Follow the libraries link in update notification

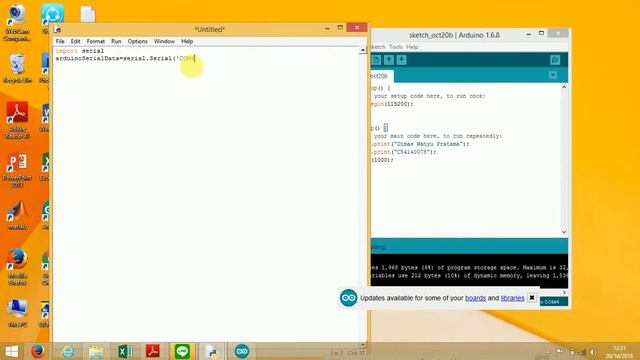512,298
